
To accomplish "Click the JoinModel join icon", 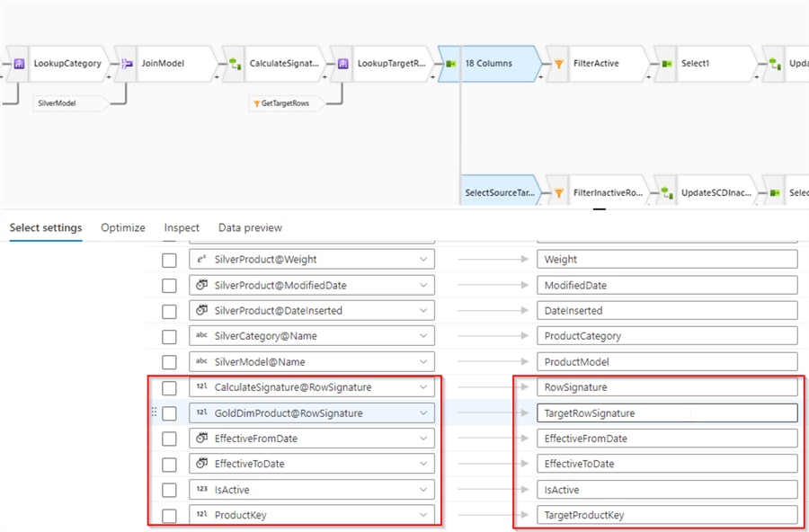I will (124, 64).
